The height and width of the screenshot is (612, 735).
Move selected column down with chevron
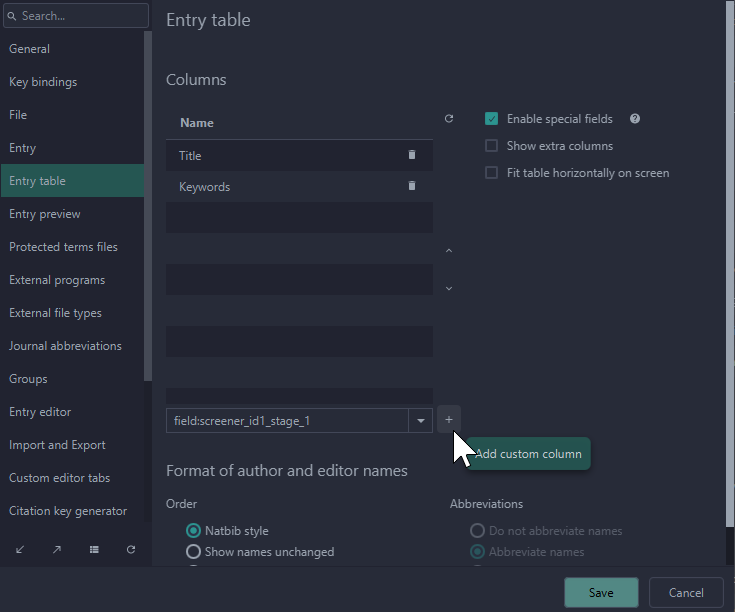[448, 288]
